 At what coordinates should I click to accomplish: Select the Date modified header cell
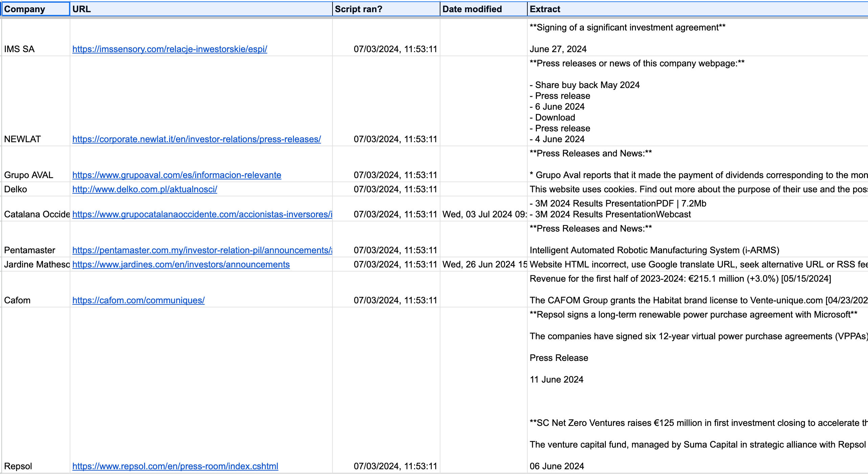[x=483, y=9]
